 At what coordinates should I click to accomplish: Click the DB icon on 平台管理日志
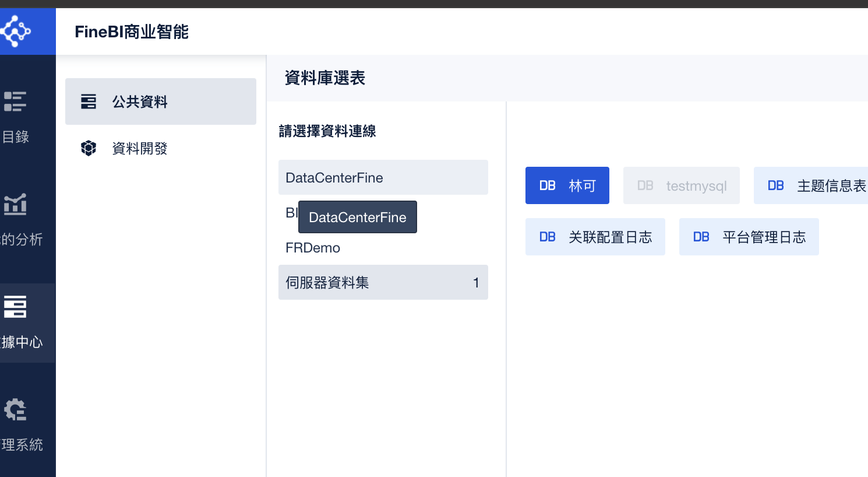click(701, 237)
